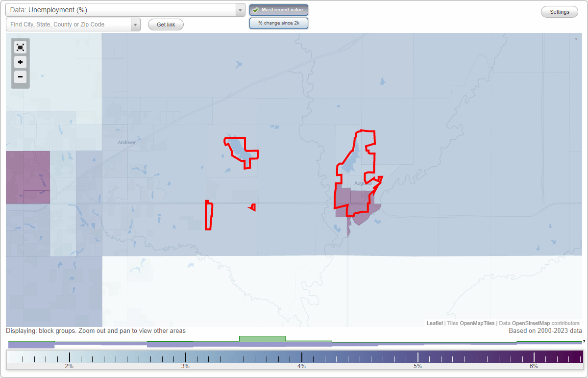588x378 pixels.
Task: Select Most recent value option
Action: point(279,10)
